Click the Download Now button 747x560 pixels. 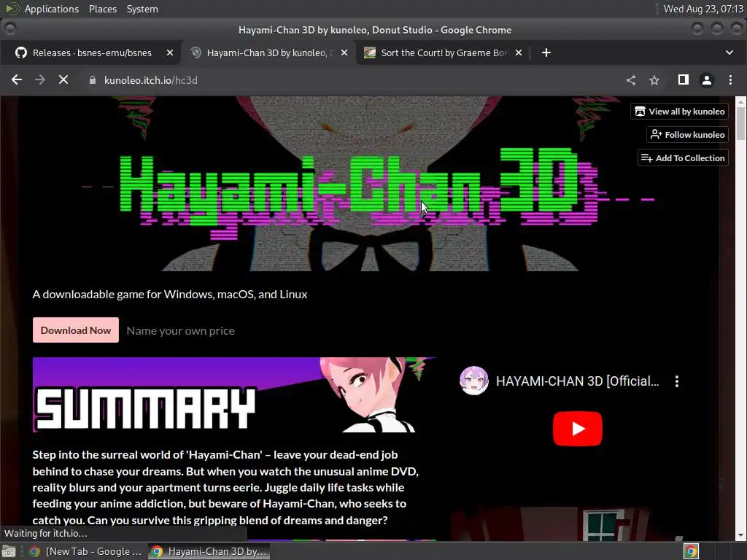pos(76,330)
